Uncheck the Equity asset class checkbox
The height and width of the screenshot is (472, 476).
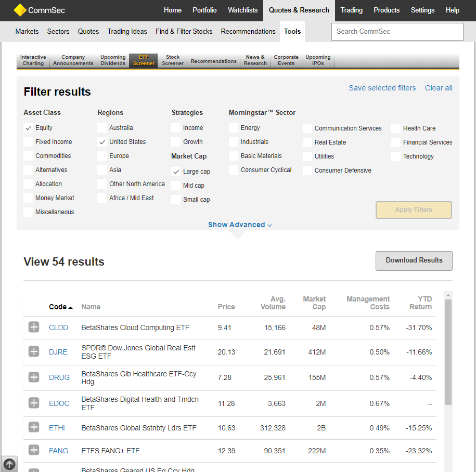[x=28, y=128]
